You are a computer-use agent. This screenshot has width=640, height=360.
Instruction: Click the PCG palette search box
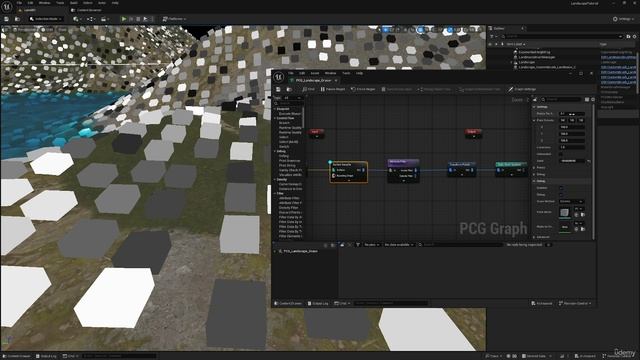click(x=289, y=103)
